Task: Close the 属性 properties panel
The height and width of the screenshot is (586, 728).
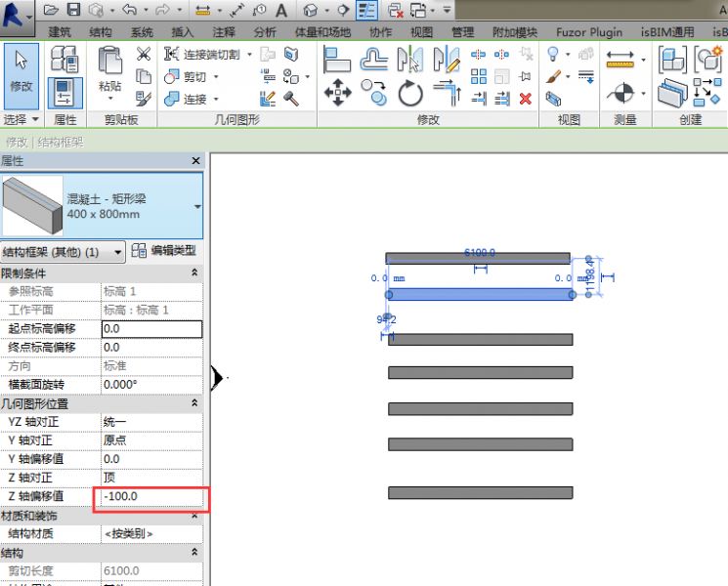Action: (x=195, y=160)
